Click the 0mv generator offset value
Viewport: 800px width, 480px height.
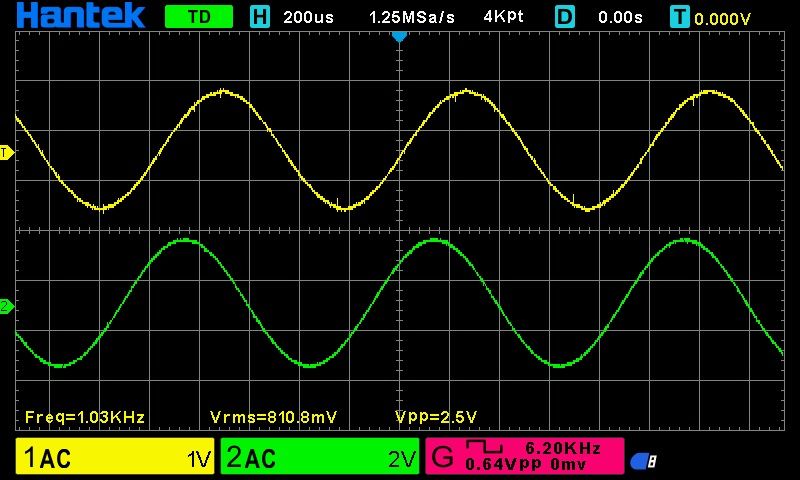568,465
